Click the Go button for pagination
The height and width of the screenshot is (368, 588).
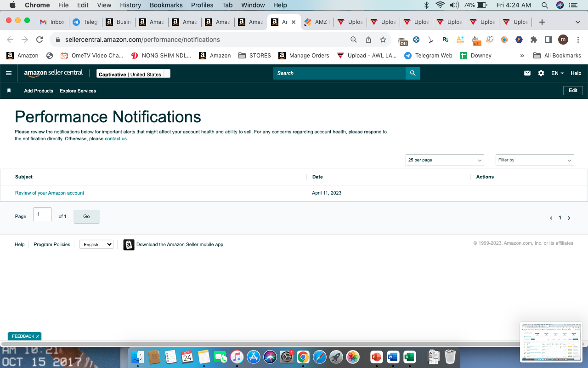pos(86,216)
